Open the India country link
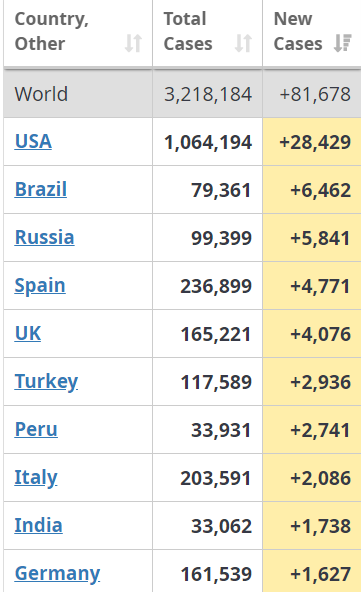Image resolution: width=361 pixels, height=592 pixels. [x=39, y=525]
